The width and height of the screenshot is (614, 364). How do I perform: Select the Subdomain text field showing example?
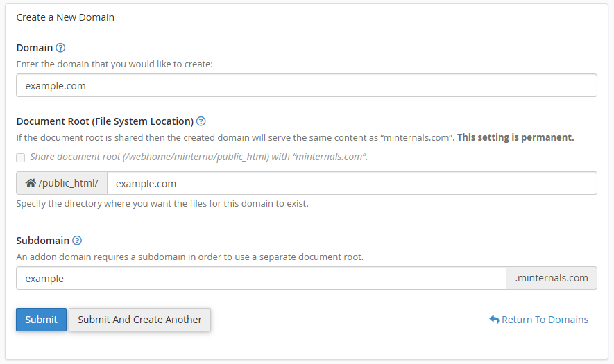coord(261,278)
